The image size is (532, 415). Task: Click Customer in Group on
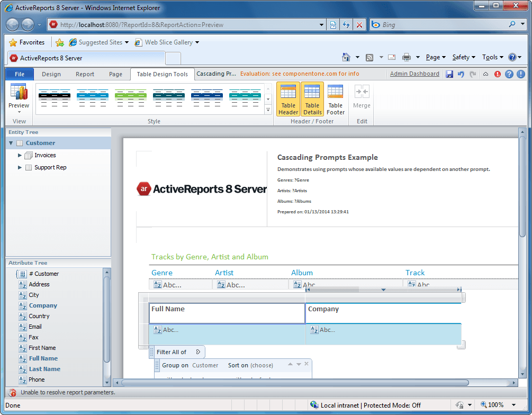tap(205, 365)
